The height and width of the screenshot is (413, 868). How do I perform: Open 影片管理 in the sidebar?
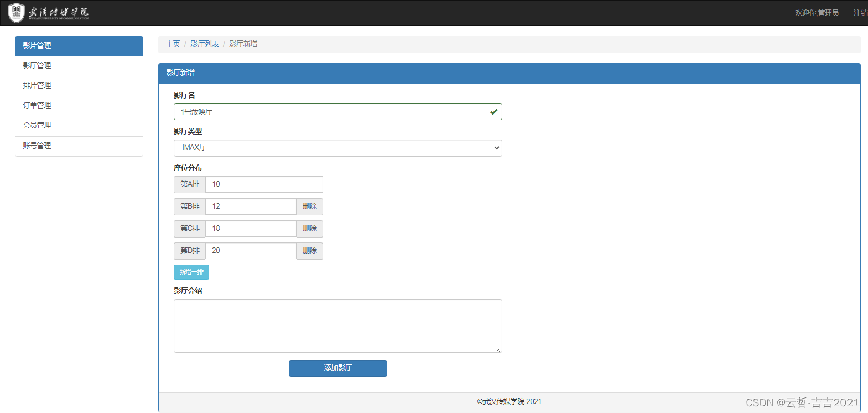[79, 46]
